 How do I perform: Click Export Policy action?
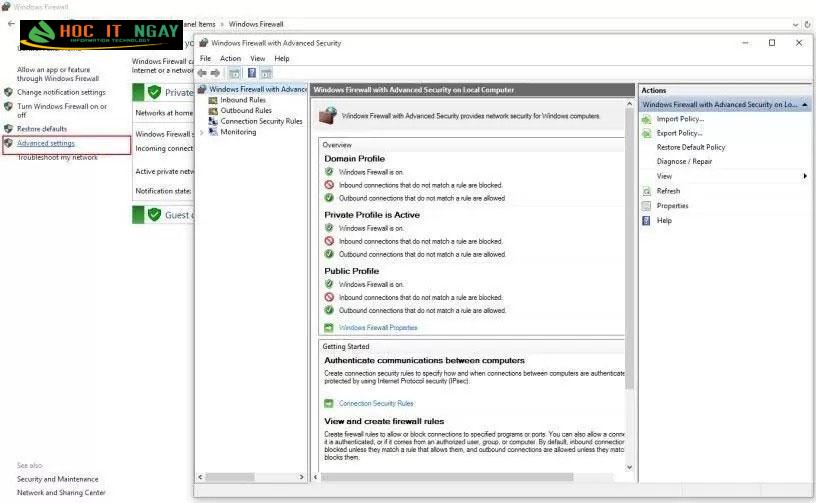click(679, 133)
